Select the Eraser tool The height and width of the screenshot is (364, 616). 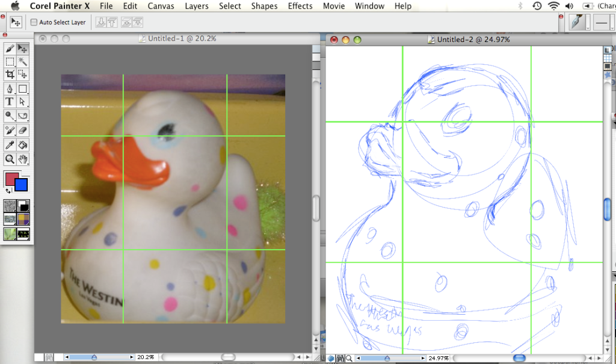tap(23, 130)
